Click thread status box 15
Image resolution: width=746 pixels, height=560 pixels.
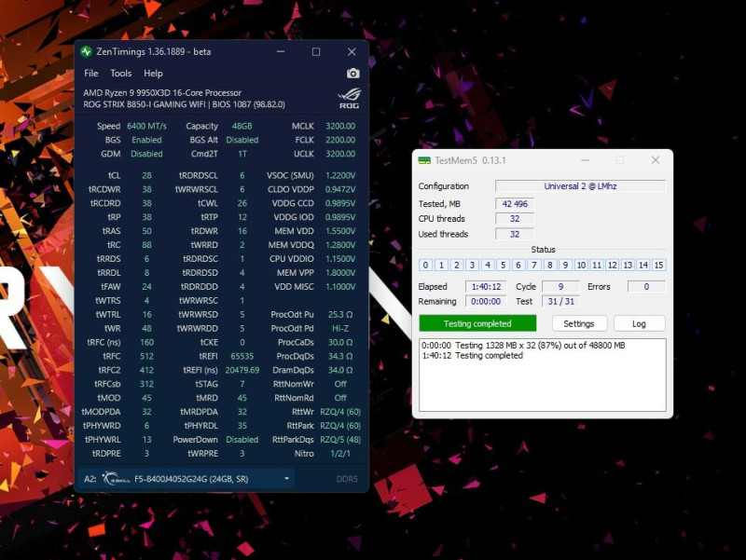[658, 265]
